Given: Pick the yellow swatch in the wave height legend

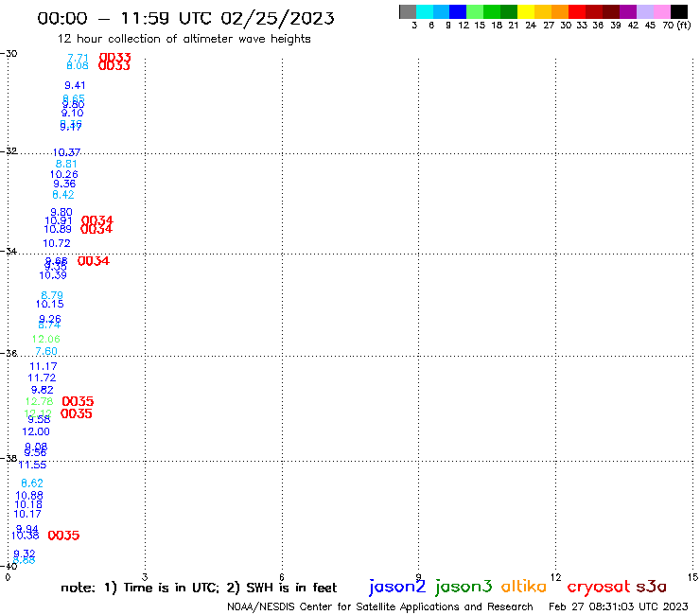Looking at the screenshot, I should pyautogui.click(x=526, y=11).
